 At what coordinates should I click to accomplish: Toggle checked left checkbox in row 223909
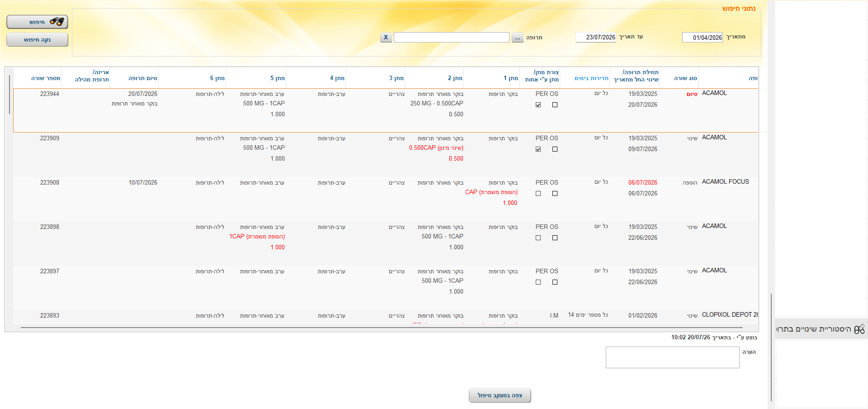538,149
